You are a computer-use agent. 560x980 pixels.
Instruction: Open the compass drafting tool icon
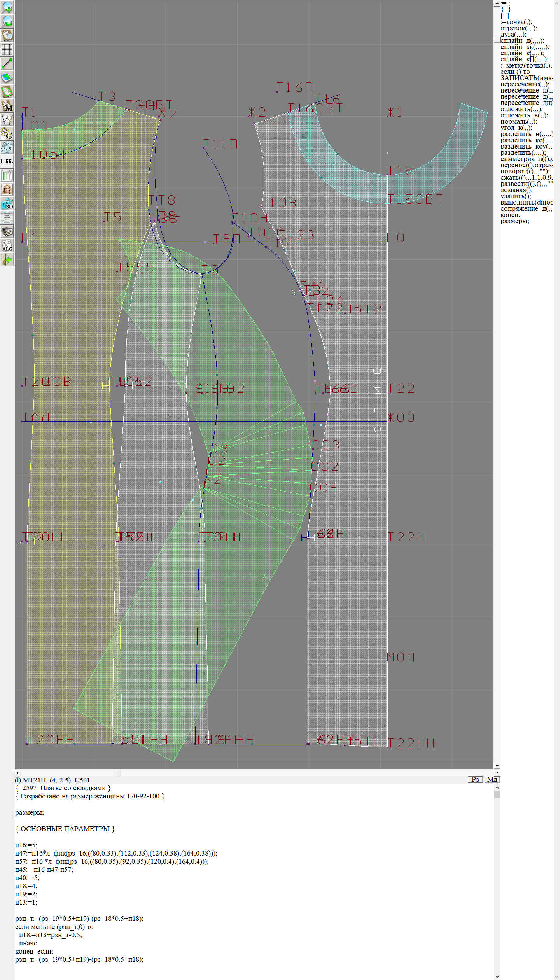click(7, 119)
